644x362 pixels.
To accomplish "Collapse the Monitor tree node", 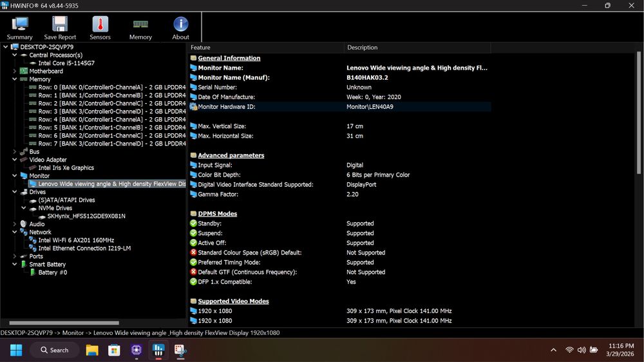I will coord(15,175).
